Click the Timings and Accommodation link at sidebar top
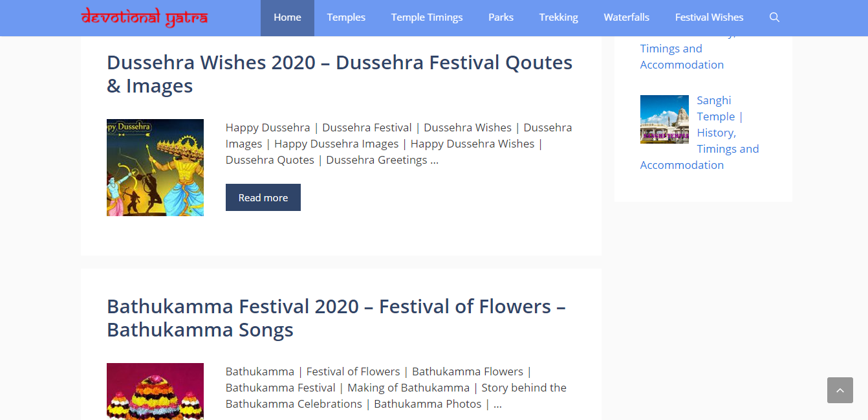 click(x=681, y=56)
